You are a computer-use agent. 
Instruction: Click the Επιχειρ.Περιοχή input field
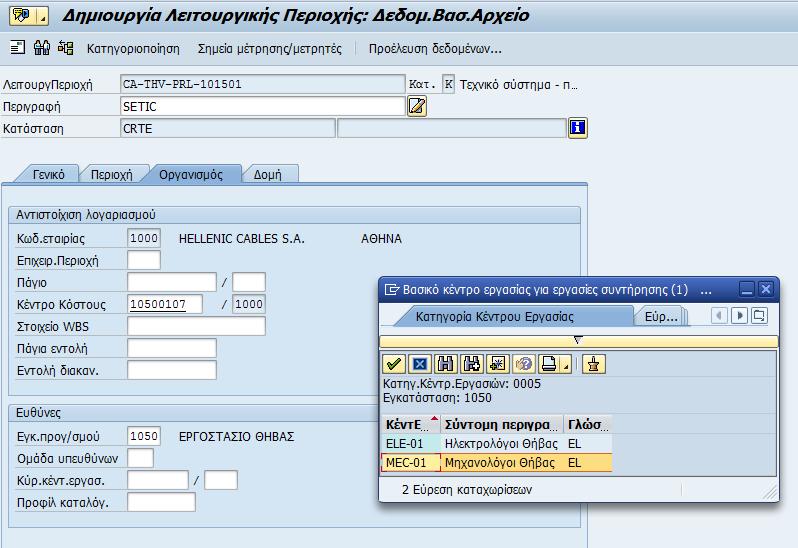(144, 260)
